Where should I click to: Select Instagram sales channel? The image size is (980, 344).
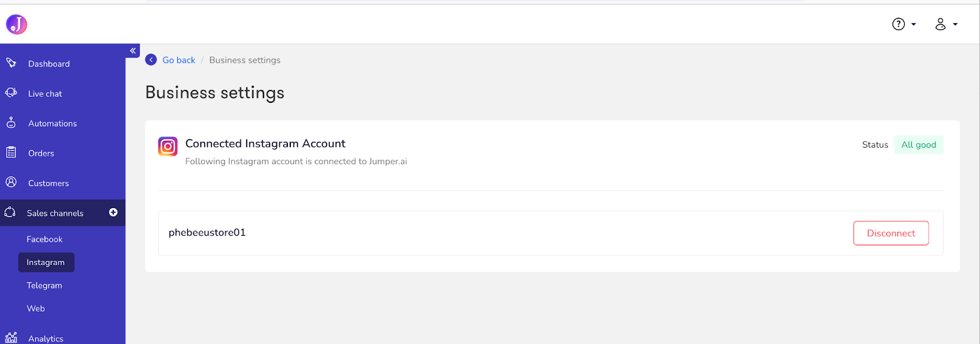(46, 263)
